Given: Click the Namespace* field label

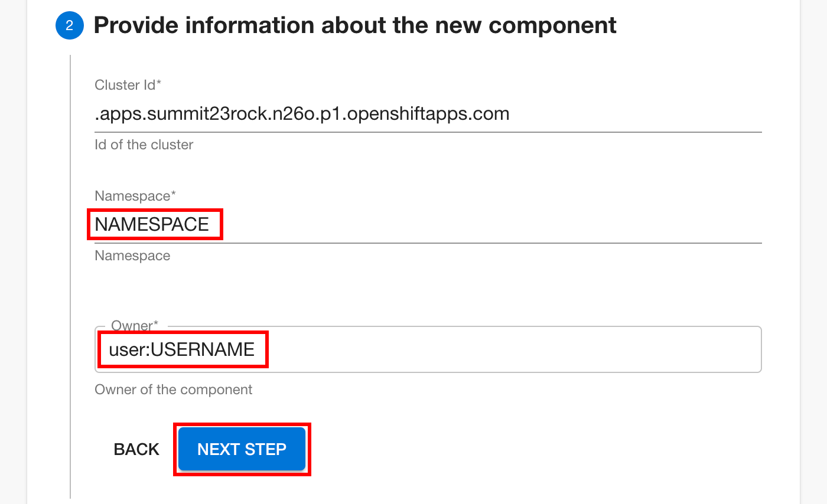Looking at the screenshot, I should [x=136, y=196].
